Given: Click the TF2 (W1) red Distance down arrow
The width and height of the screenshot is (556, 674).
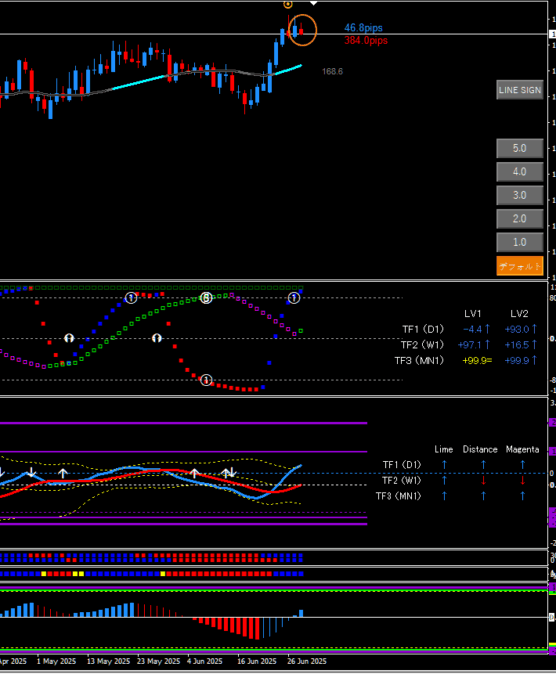Looking at the screenshot, I should tap(483, 481).
